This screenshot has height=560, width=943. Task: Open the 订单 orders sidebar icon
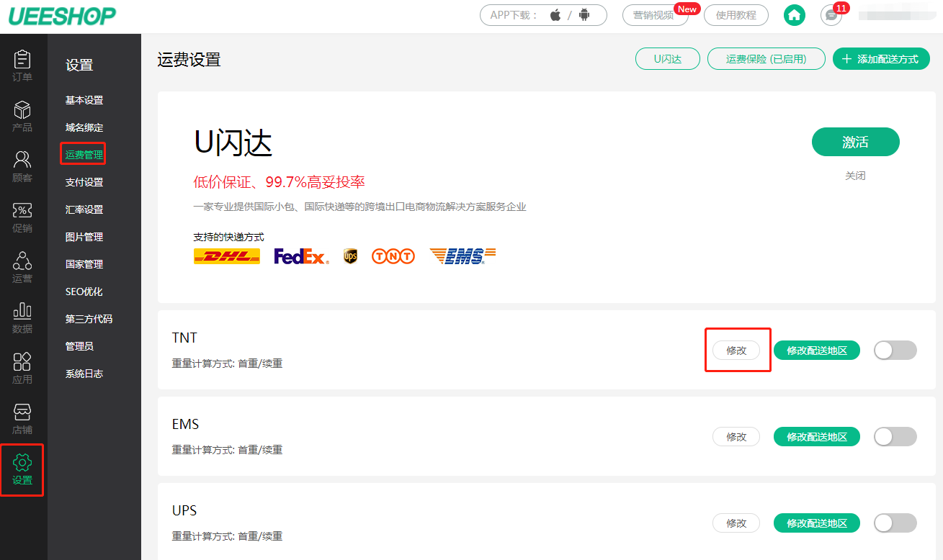click(22, 65)
